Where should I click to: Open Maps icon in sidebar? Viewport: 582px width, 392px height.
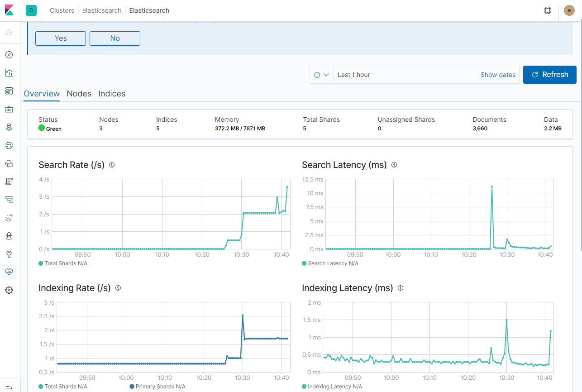click(9, 127)
